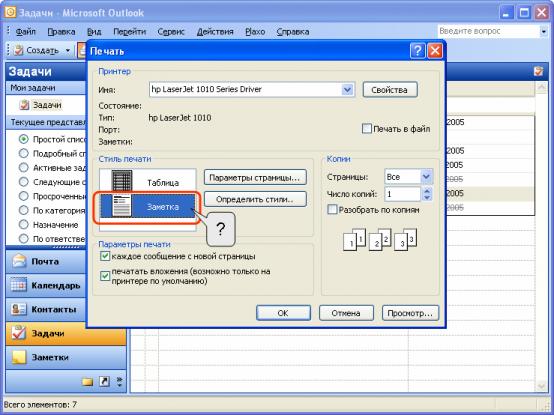Click the shortcuts arrow icon in navigation pane
554x415 pixels.
coord(104,381)
